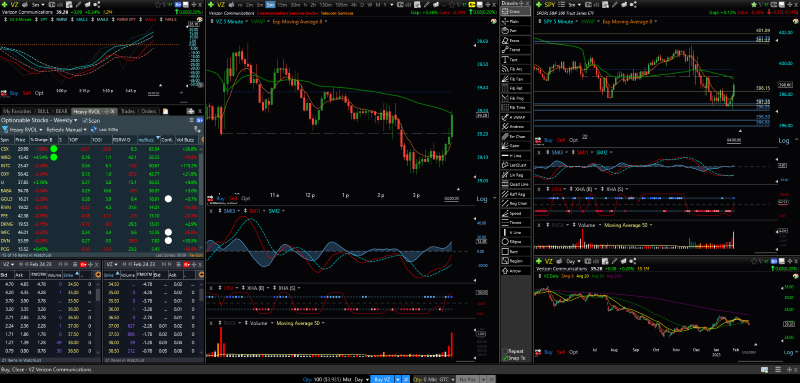Click the Sell link under VZ 5 minute chart
Image resolution: width=800 pixels, height=383 pixels.
(233, 198)
